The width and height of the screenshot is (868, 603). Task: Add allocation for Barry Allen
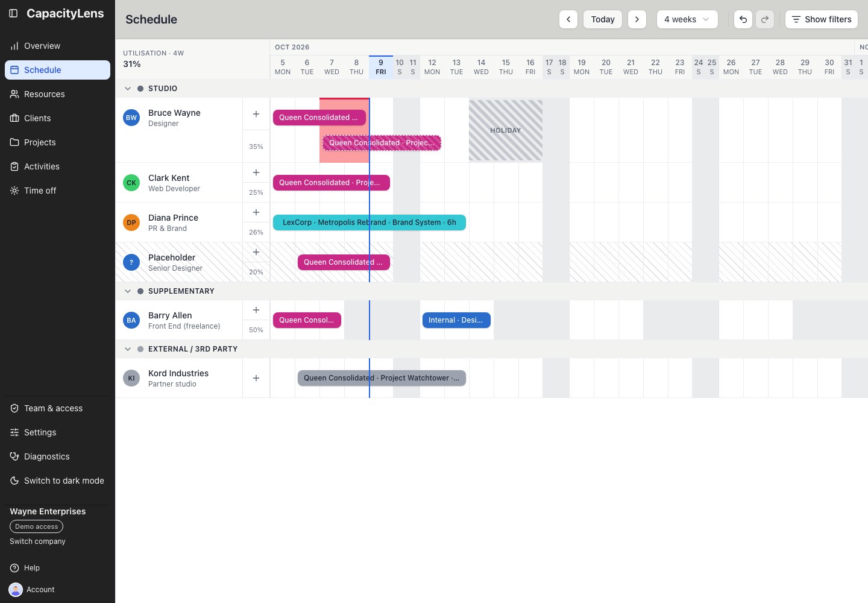point(256,310)
